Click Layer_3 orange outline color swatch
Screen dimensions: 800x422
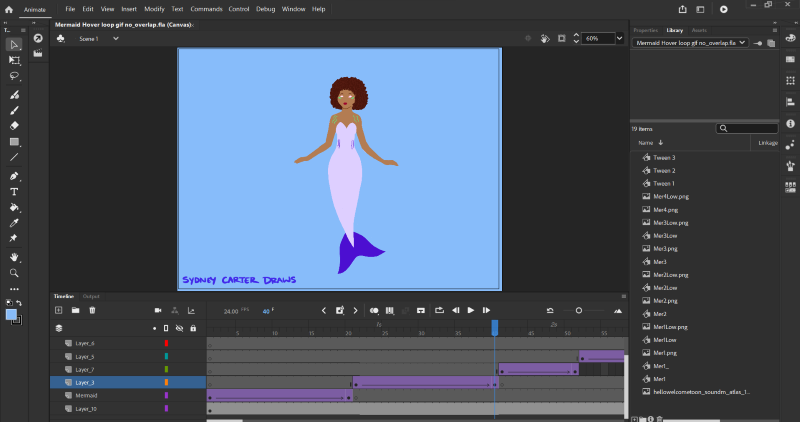(166, 382)
